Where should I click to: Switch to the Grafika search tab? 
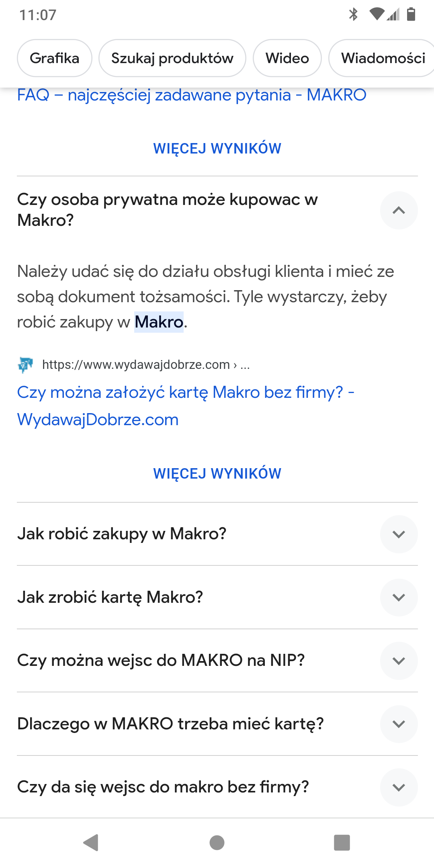tap(55, 58)
